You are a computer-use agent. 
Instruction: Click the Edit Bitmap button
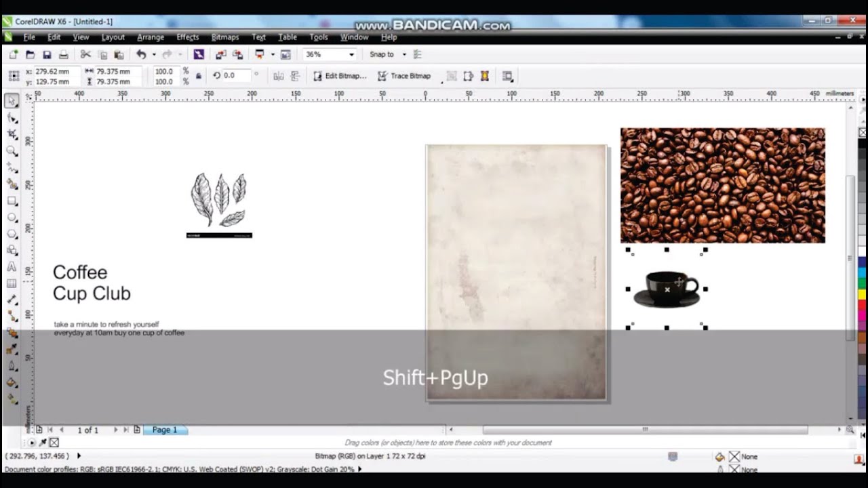[x=340, y=76]
